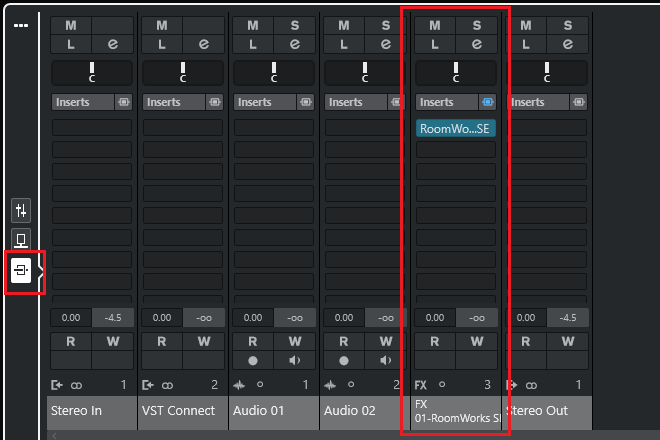Enable Listen on VST Connect channel

[x=162, y=44]
